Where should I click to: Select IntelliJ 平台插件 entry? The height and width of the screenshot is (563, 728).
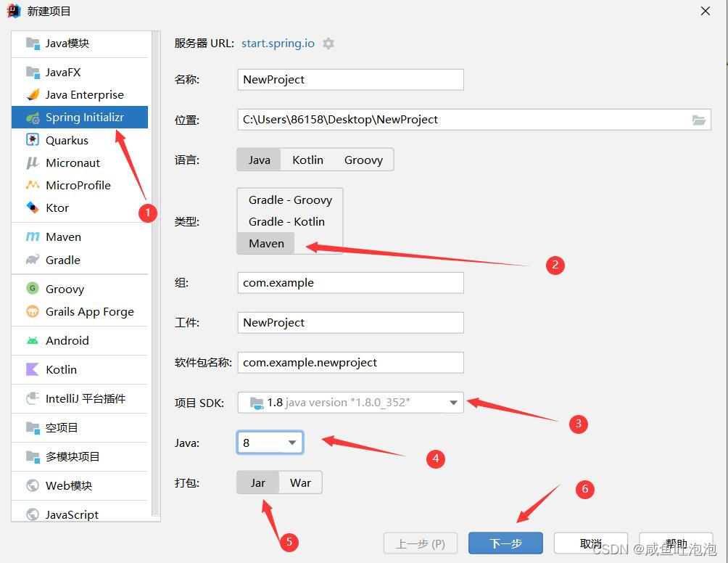pyautogui.click(x=80, y=398)
